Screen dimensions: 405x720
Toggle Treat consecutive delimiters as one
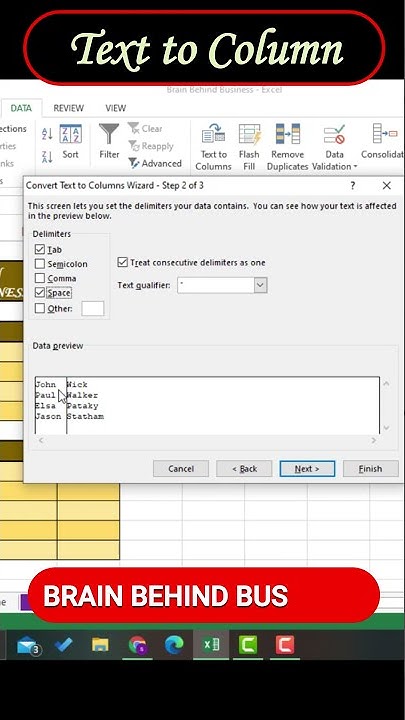[122, 262]
